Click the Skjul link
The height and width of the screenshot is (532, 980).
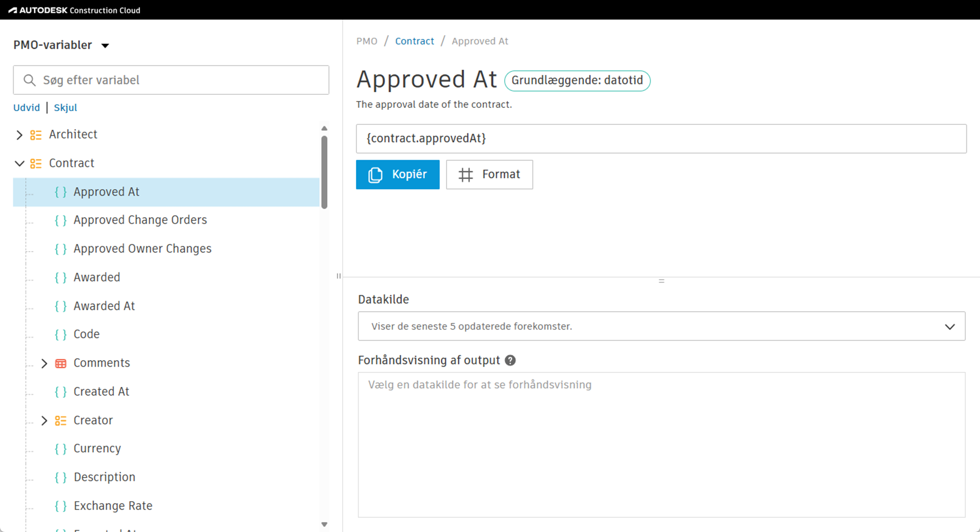tap(65, 108)
